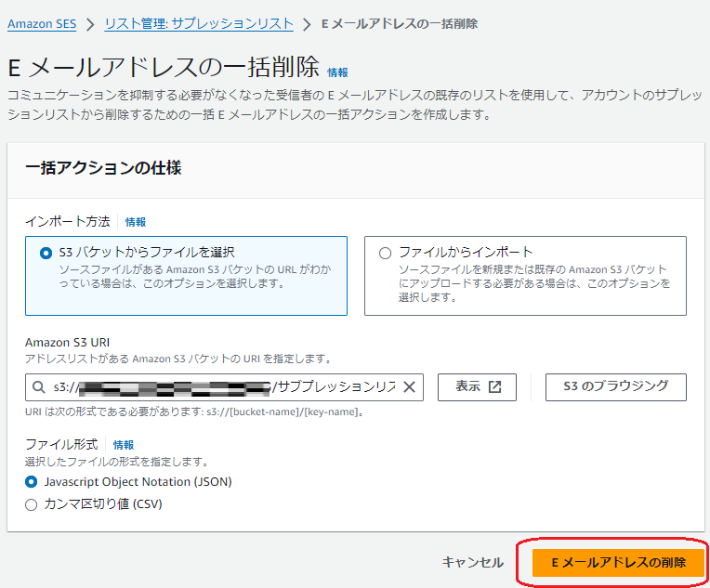
Task: Choose カンマ区切り値 (CSV) format
Action: pyautogui.click(x=31, y=504)
